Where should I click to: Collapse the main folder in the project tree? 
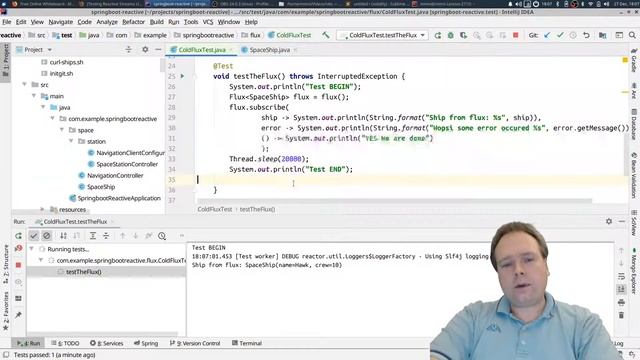[x=34, y=96]
